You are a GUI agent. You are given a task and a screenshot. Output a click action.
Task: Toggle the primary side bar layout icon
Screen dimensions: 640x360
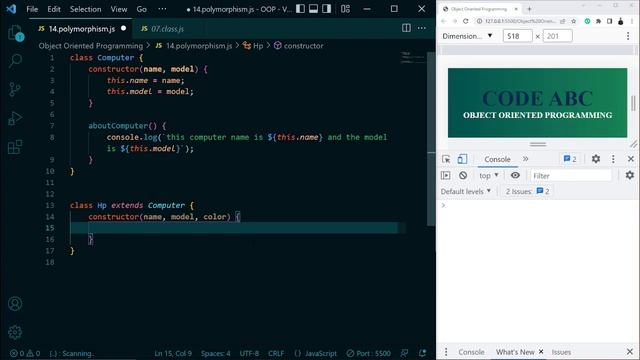coord(300,9)
